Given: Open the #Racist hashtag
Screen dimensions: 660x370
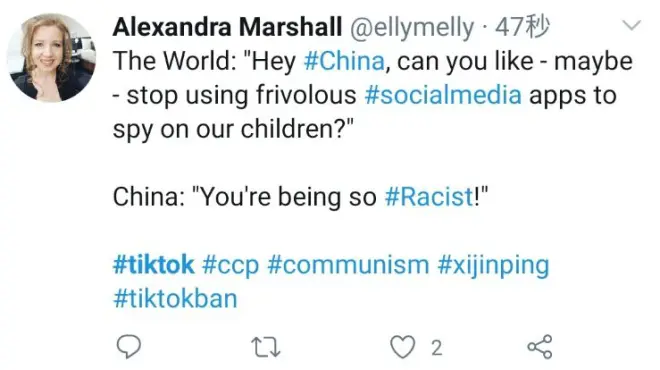Looking at the screenshot, I should (x=429, y=197).
